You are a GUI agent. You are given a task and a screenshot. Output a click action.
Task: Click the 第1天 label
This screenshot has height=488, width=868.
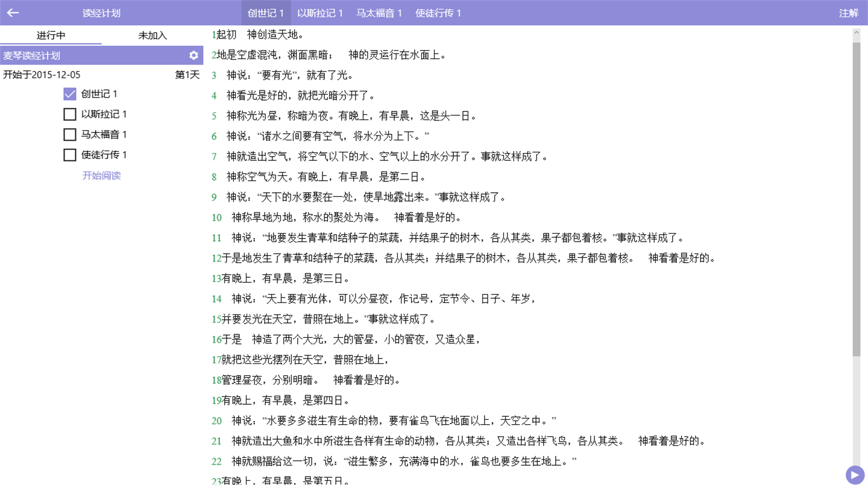[187, 75]
